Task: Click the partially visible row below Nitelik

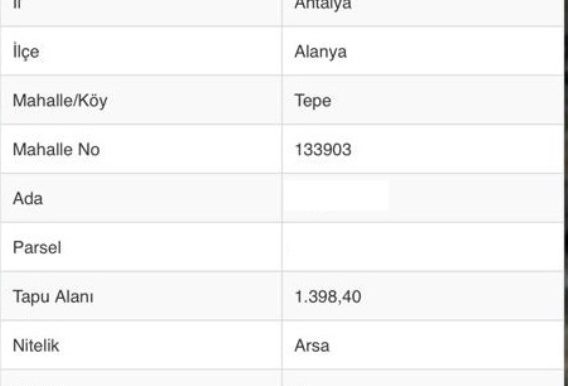Action: click(x=282, y=378)
